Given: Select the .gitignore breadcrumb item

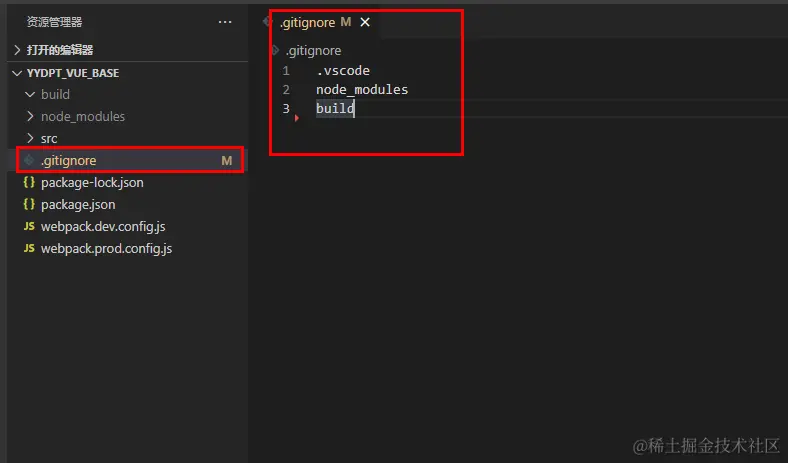Looking at the screenshot, I should 313,50.
